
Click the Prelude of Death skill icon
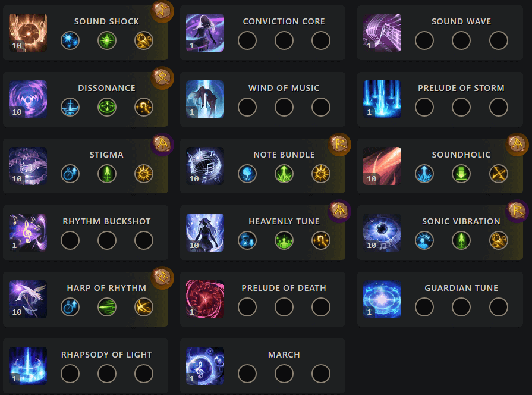point(204,299)
